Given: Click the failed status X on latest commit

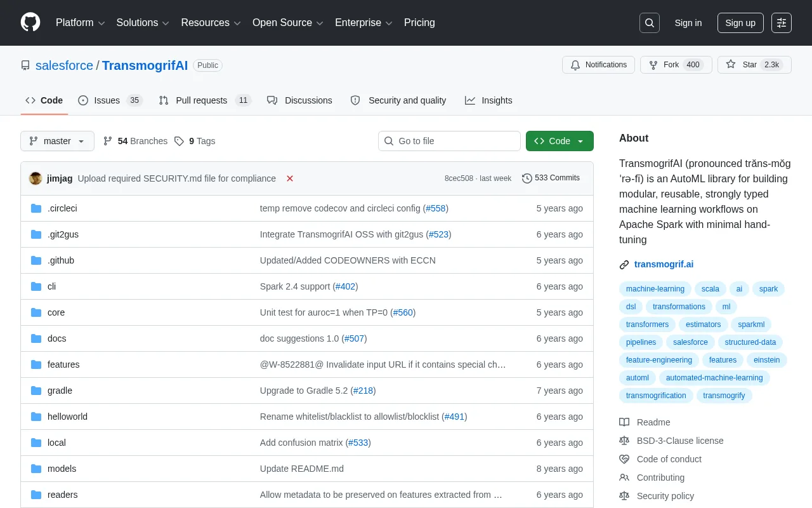Looking at the screenshot, I should (290, 178).
